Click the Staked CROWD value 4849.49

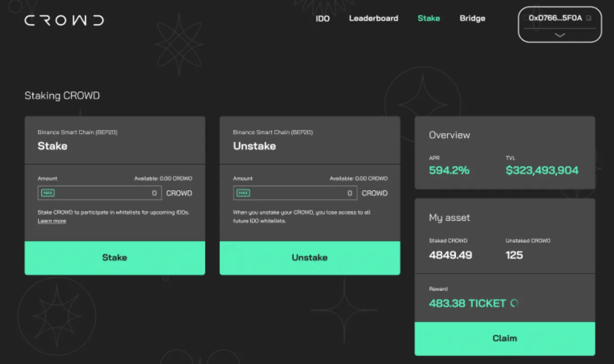[450, 255]
